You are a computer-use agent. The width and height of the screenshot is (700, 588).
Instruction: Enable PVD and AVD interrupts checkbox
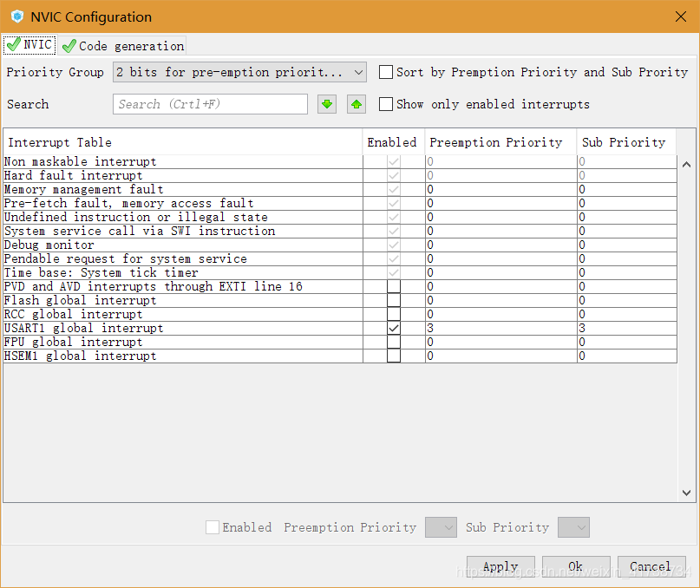pos(394,286)
